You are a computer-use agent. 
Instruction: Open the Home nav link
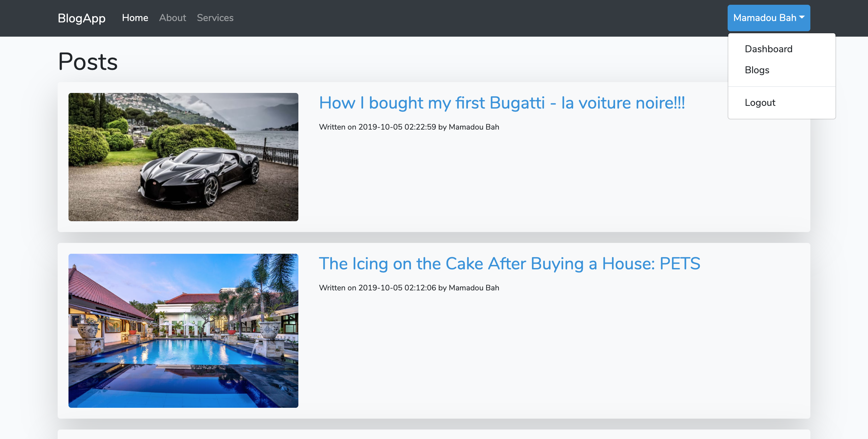pos(135,18)
